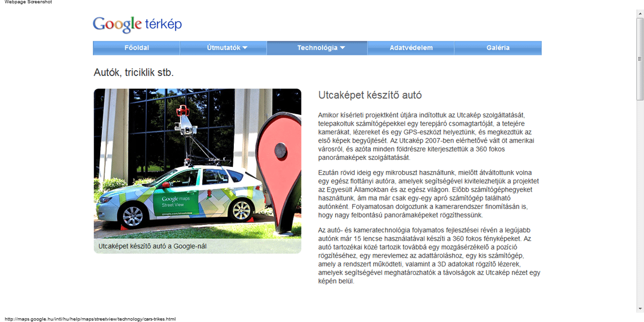The width and height of the screenshot is (644, 322).
Task: Click the paragraph starting 'Ezután rövid ideig'
Action: [429, 194]
